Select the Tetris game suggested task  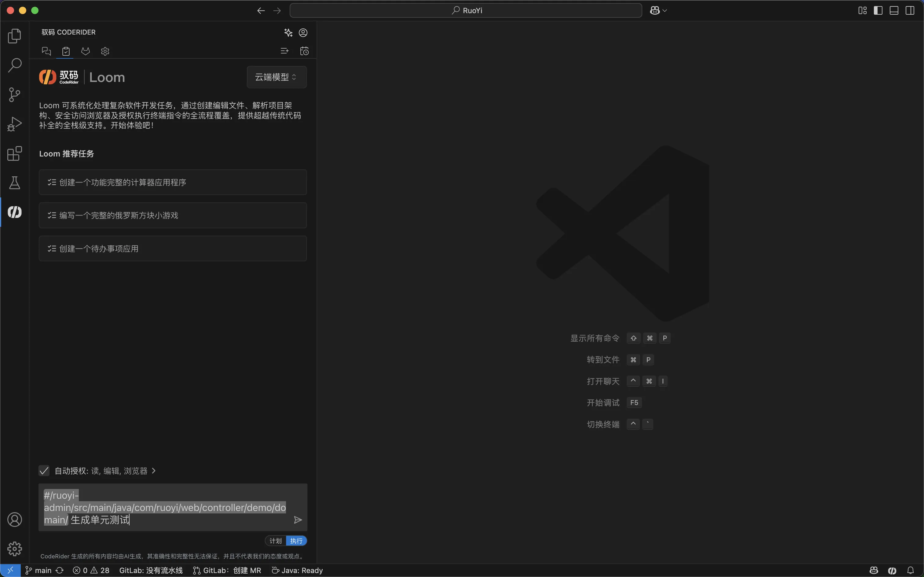pyautogui.click(x=172, y=215)
